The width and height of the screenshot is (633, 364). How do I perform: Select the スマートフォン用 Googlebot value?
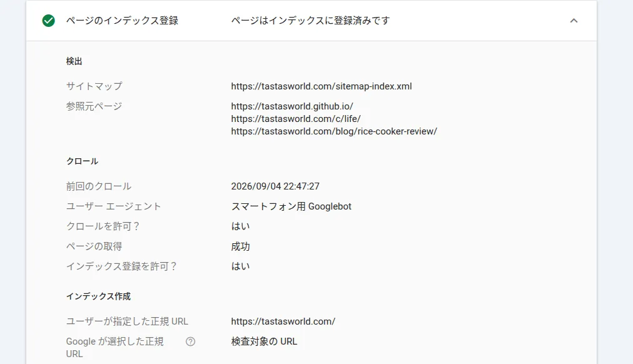291,206
